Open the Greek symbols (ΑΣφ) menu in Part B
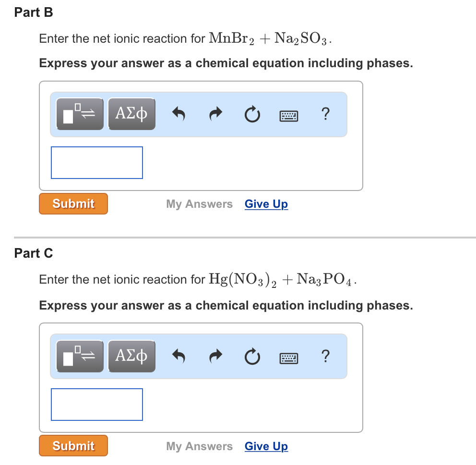 131,114
